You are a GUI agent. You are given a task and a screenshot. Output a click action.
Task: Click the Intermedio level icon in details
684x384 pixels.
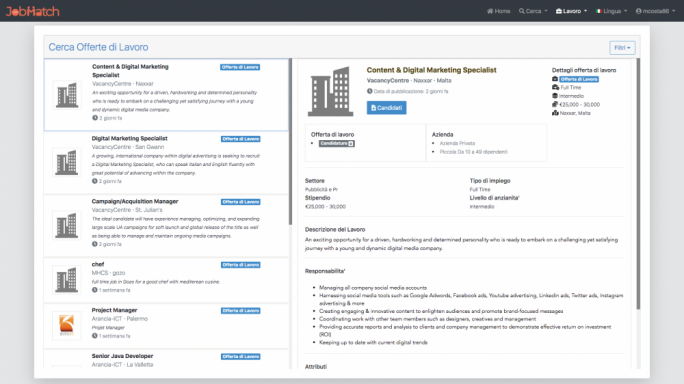click(x=555, y=96)
